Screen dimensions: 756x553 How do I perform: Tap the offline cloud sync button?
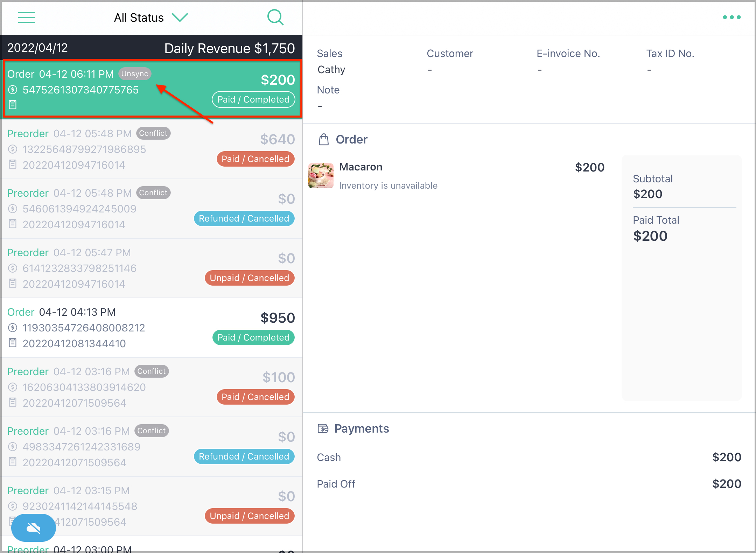coord(34,527)
